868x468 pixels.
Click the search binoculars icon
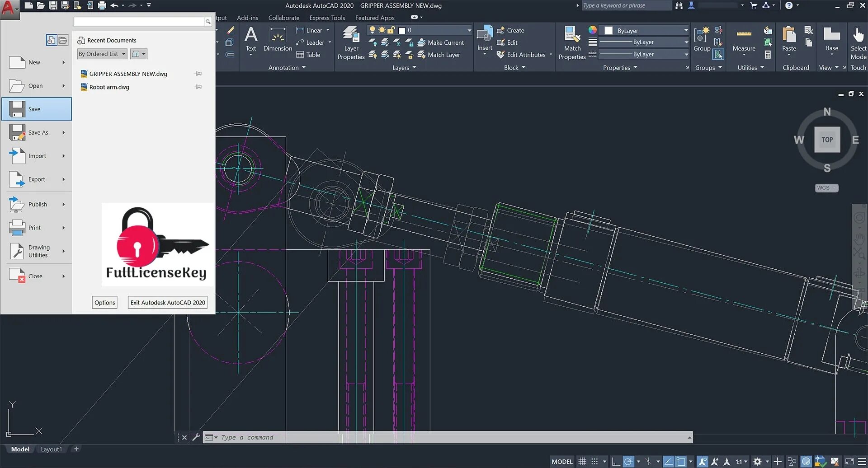click(679, 5)
